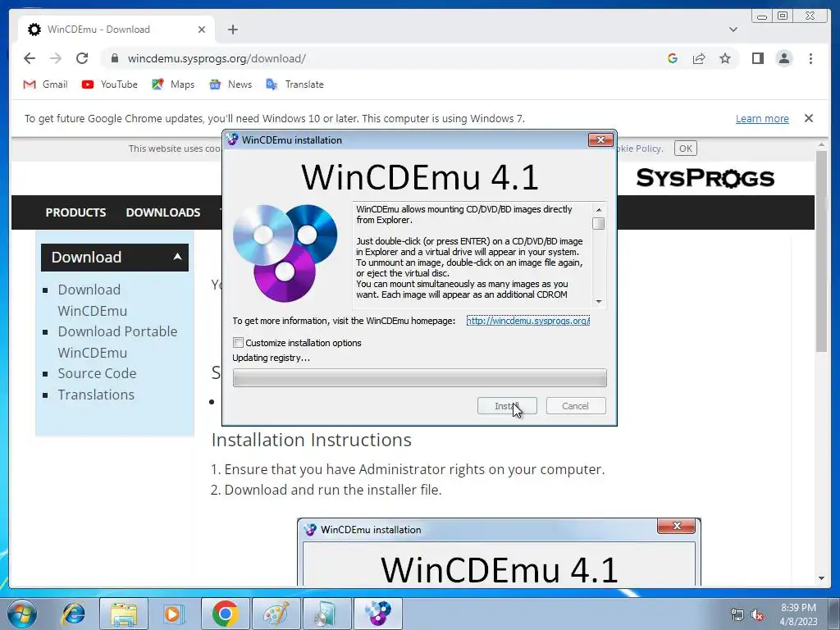Close the WinCDEmu installation dialog
This screenshot has height=630, width=840.
coord(600,139)
